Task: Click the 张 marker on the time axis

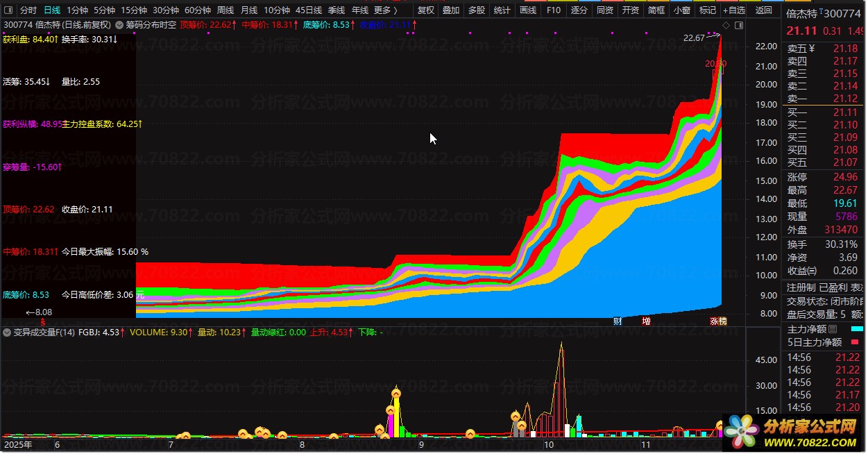Action: pyautogui.click(x=714, y=321)
